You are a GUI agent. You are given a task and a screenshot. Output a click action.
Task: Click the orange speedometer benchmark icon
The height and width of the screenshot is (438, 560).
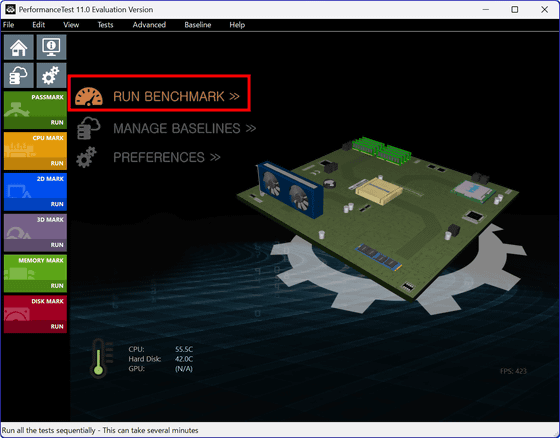[x=89, y=96]
